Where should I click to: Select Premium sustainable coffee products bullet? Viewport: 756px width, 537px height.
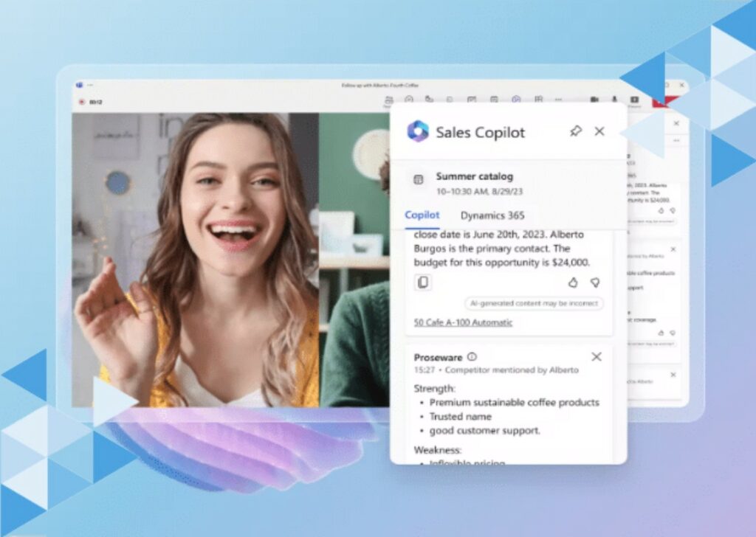click(514, 402)
